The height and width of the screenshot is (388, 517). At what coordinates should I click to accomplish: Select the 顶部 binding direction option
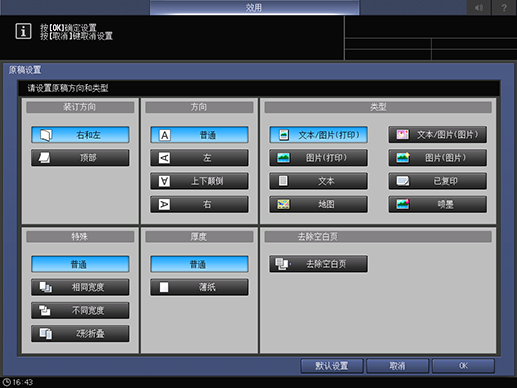coord(80,158)
